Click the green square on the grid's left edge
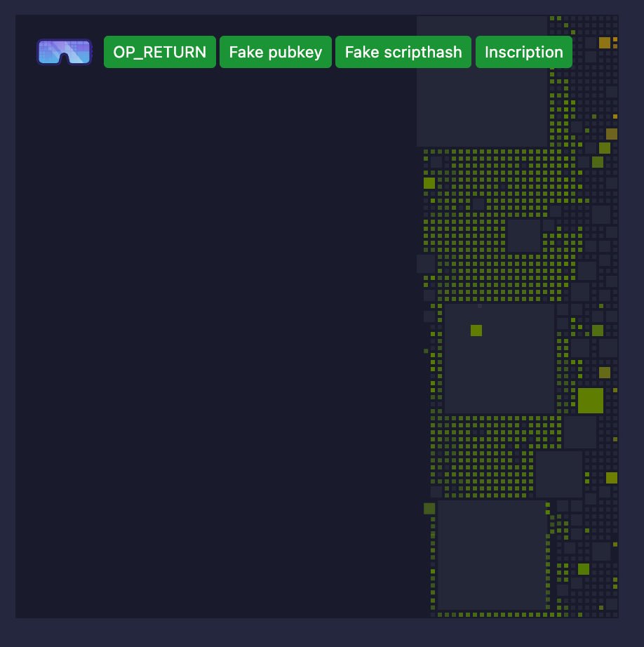This screenshot has height=647, width=644. (429, 182)
